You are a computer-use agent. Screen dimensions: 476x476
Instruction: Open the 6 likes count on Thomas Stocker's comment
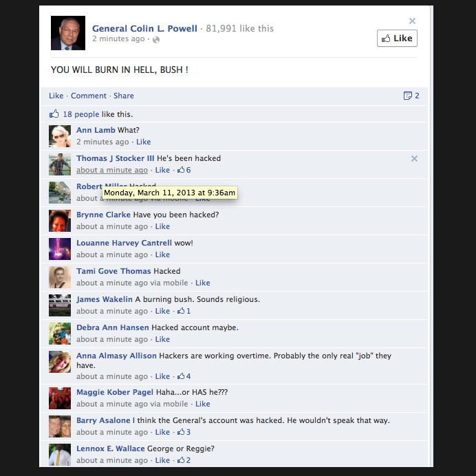[x=184, y=170]
